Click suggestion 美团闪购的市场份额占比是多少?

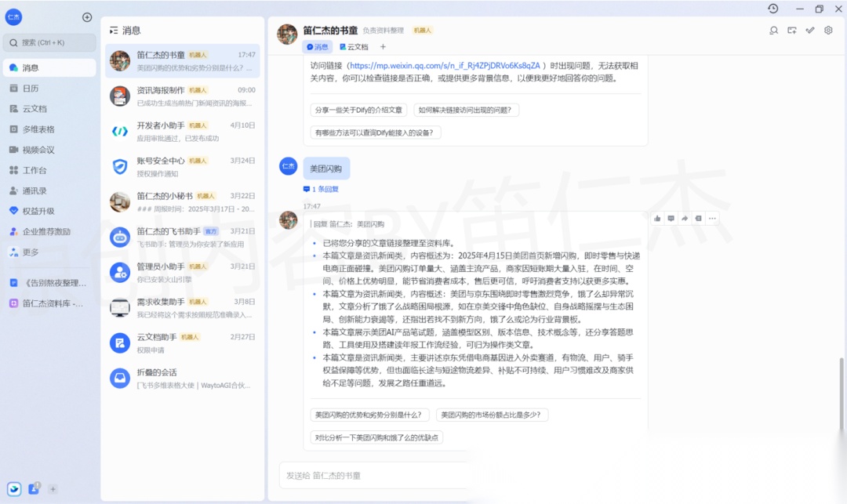point(492,415)
